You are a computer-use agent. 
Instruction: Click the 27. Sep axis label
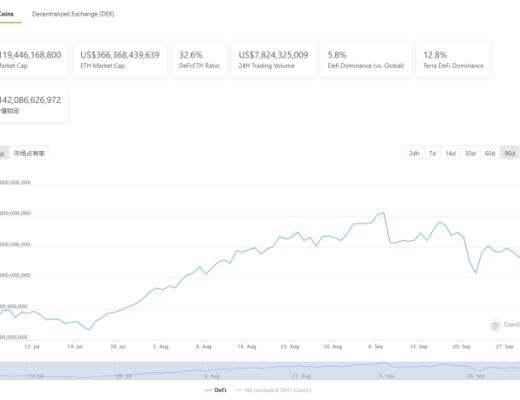pos(505,347)
